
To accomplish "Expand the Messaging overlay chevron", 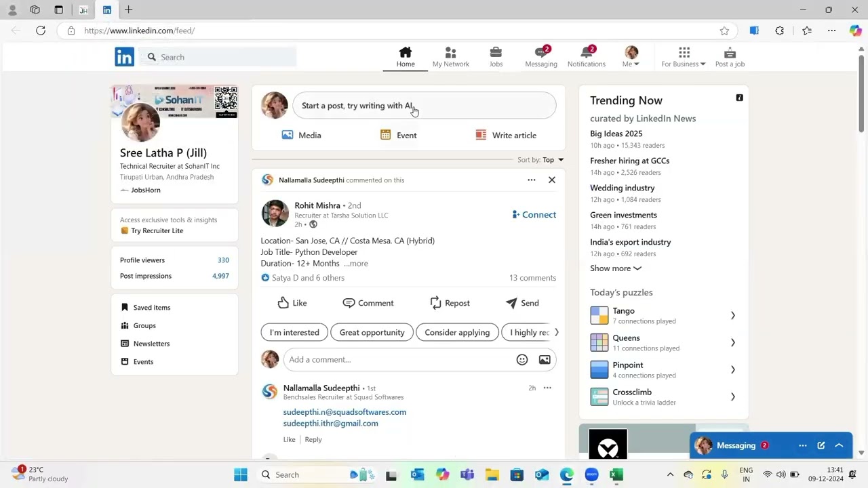I will click(x=839, y=445).
